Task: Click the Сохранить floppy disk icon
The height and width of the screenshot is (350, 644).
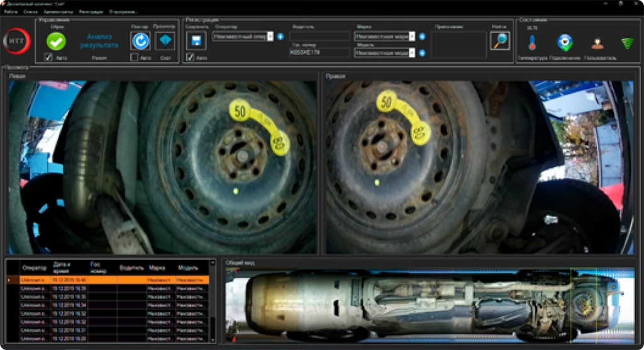Action: click(x=196, y=41)
